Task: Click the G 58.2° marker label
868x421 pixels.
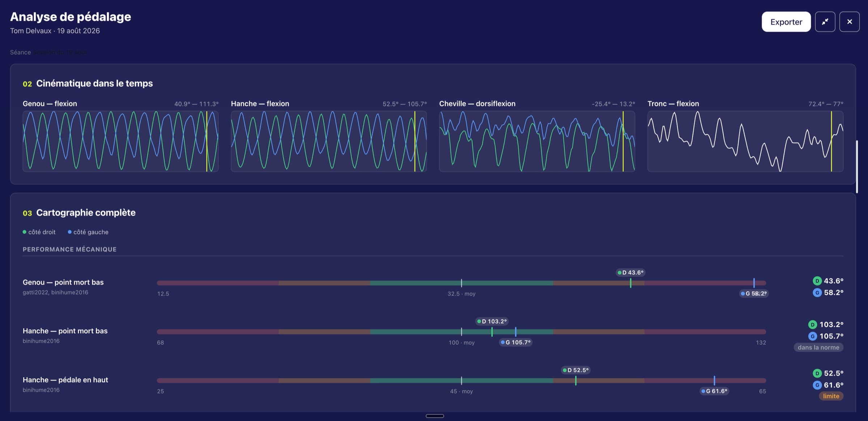Action: point(754,293)
